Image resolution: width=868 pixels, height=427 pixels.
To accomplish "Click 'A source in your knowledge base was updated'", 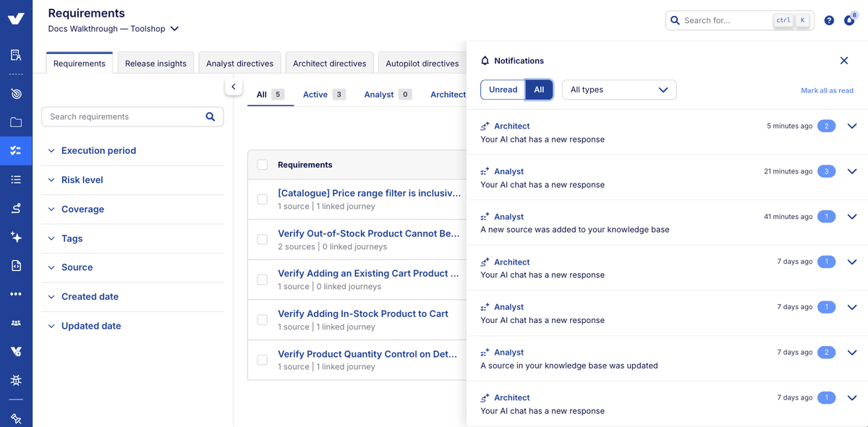I will pyautogui.click(x=569, y=366).
